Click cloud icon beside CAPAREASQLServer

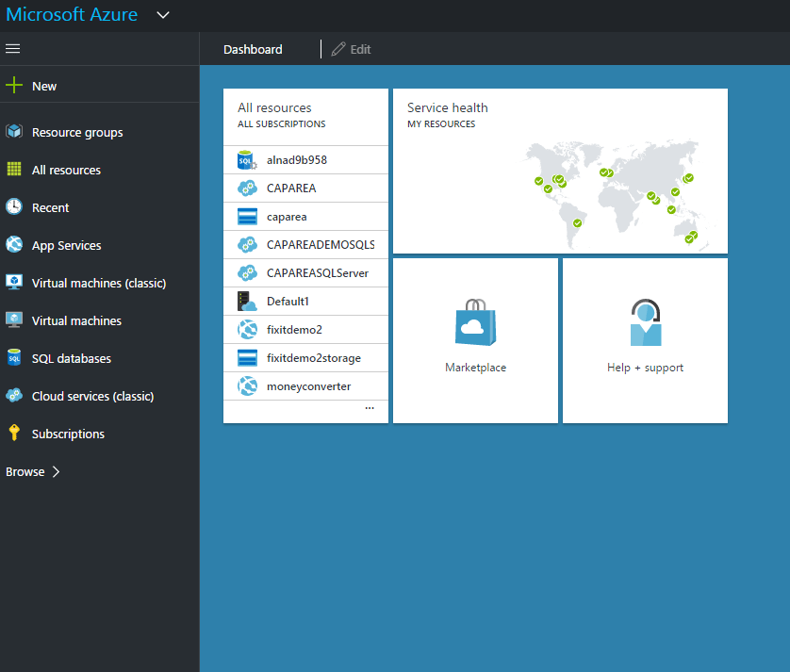[247, 273]
